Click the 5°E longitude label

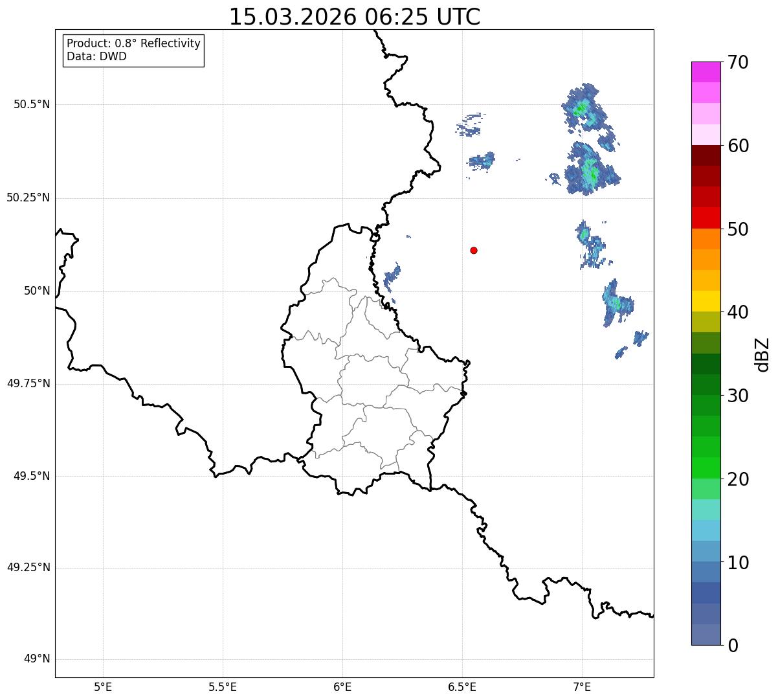point(103,687)
